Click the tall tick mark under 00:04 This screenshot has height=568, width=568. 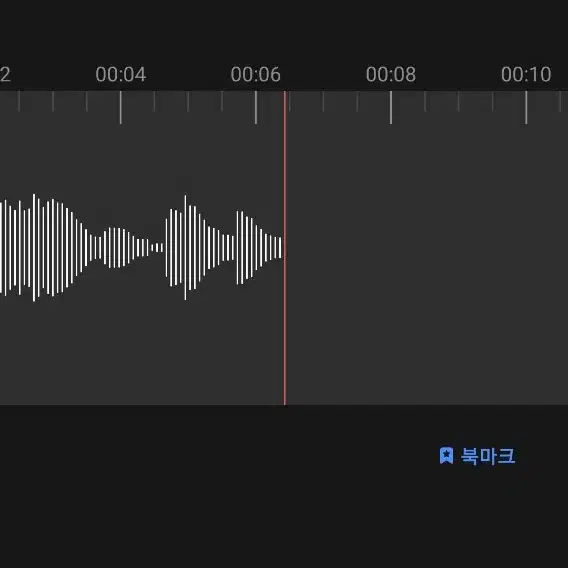[x=121, y=107]
